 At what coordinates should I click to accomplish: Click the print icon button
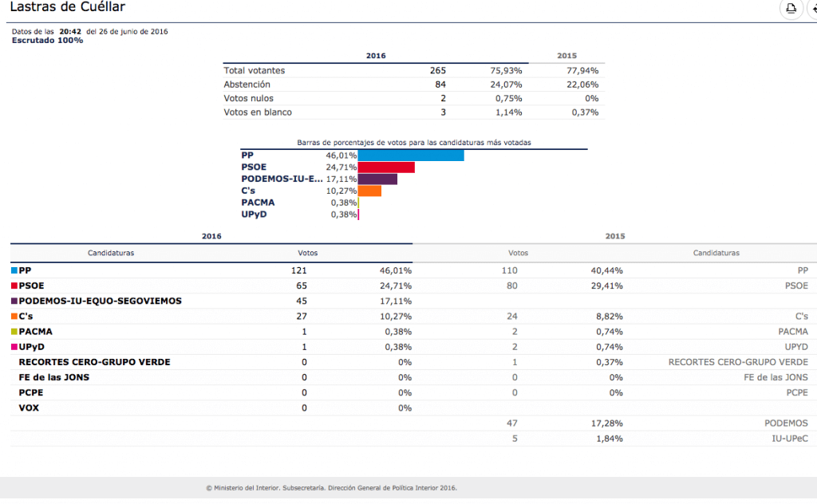point(791,9)
